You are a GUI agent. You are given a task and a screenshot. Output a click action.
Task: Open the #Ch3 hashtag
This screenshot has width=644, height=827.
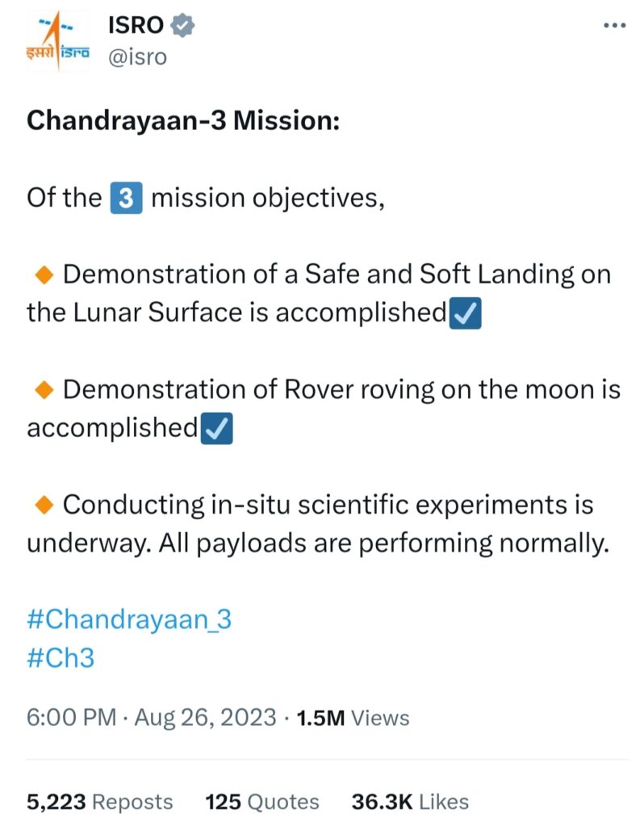click(x=61, y=658)
